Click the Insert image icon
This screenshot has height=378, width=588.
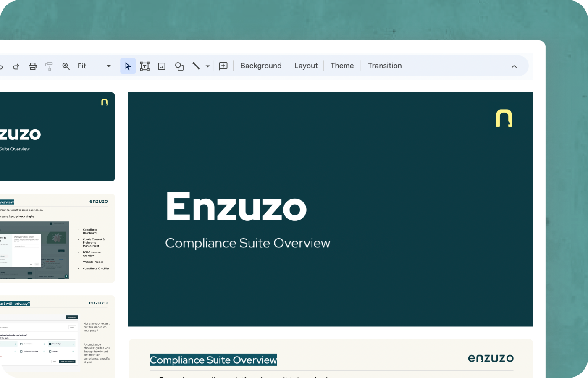point(162,66)
